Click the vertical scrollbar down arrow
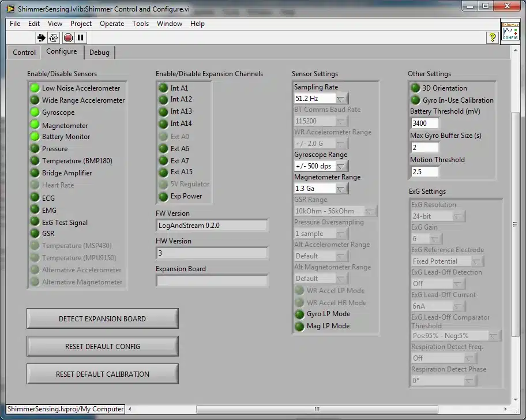 tap(515, 399)
